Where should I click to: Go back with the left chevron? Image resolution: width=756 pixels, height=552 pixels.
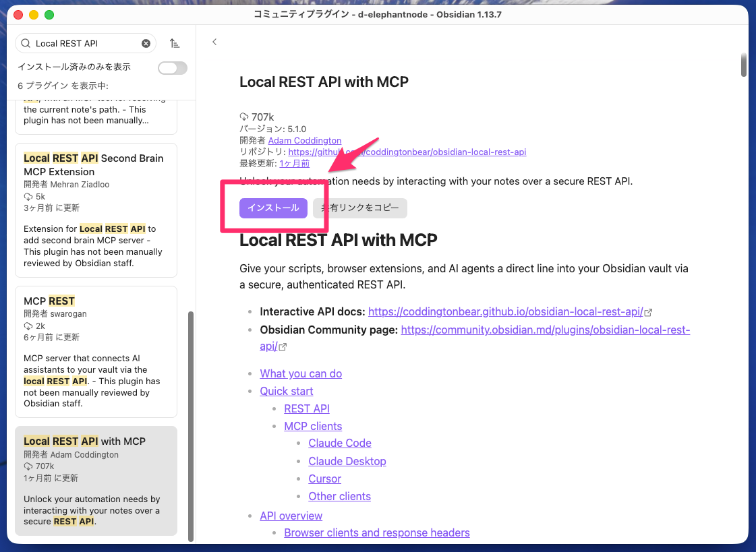[214, 42]
